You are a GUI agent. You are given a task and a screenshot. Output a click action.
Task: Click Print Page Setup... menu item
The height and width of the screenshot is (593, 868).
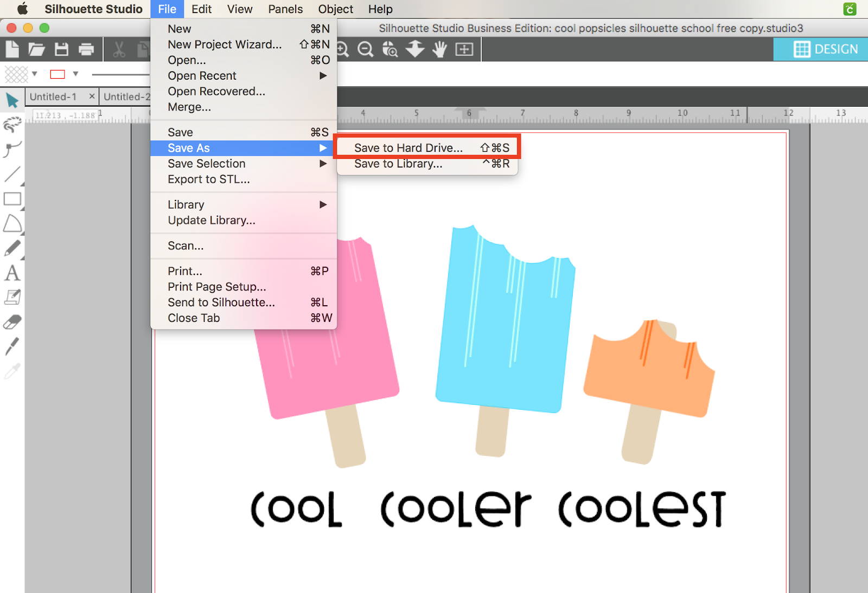244,287
